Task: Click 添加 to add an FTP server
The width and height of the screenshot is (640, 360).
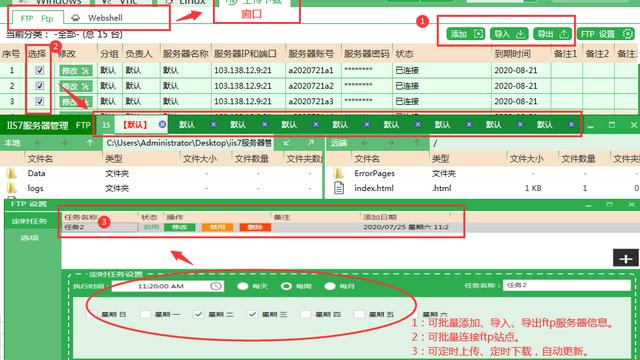Action: pyautogui.click(x=465, y=34)
